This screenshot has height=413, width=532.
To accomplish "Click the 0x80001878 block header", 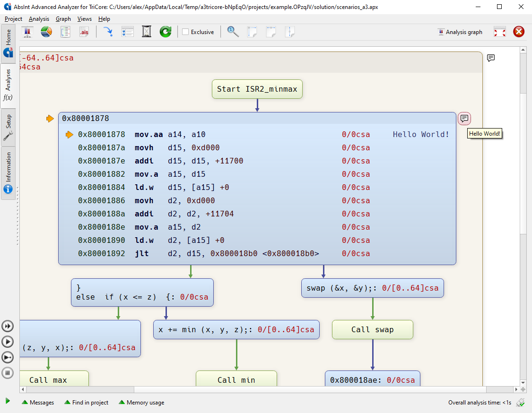I will pos(257,118).
